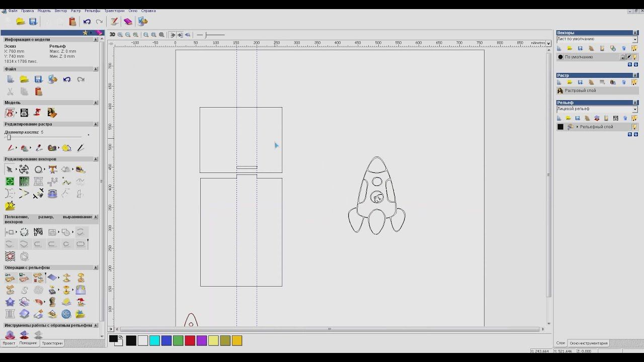Viewport: 644px width, 362px height.
Task: Zoom out on the 2D view
Action: point(128,35)
